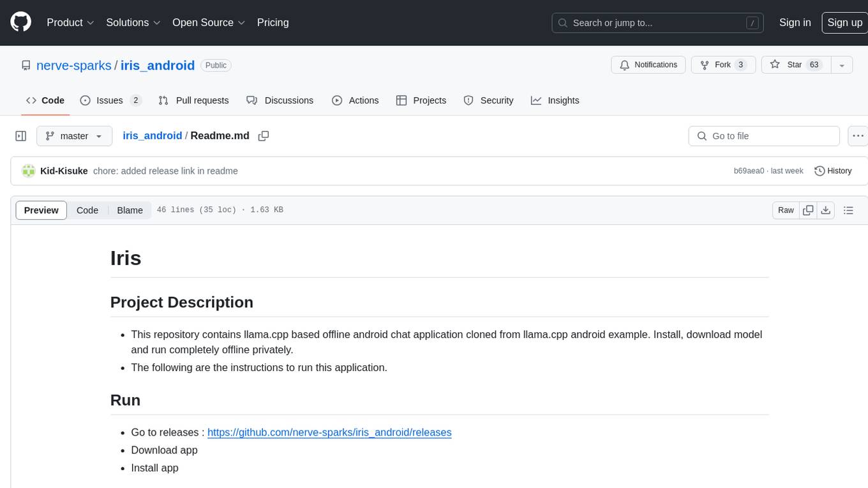Open the star lists dropdown arrow
868x488 pixels.
842,65
